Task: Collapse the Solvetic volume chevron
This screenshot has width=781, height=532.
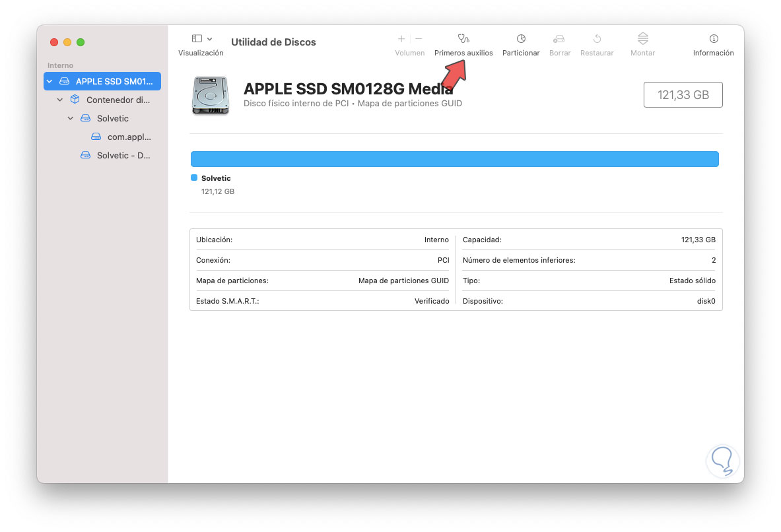Action: 70,118
